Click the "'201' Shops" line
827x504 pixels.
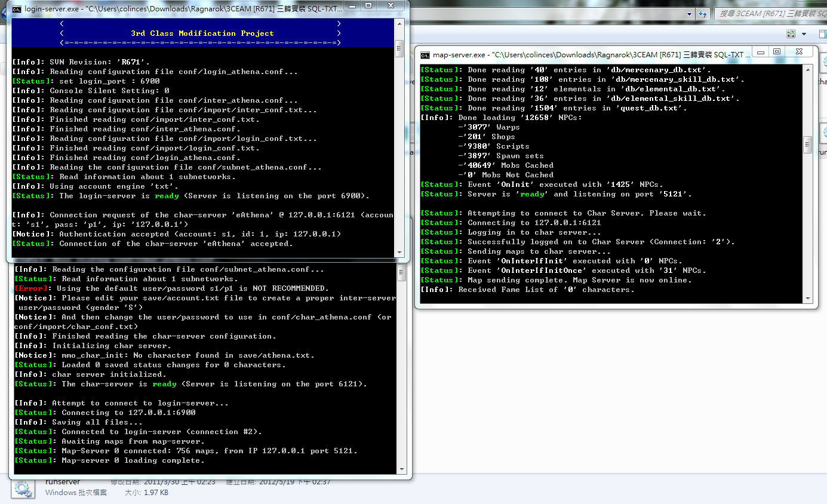(x=487, y=137)
